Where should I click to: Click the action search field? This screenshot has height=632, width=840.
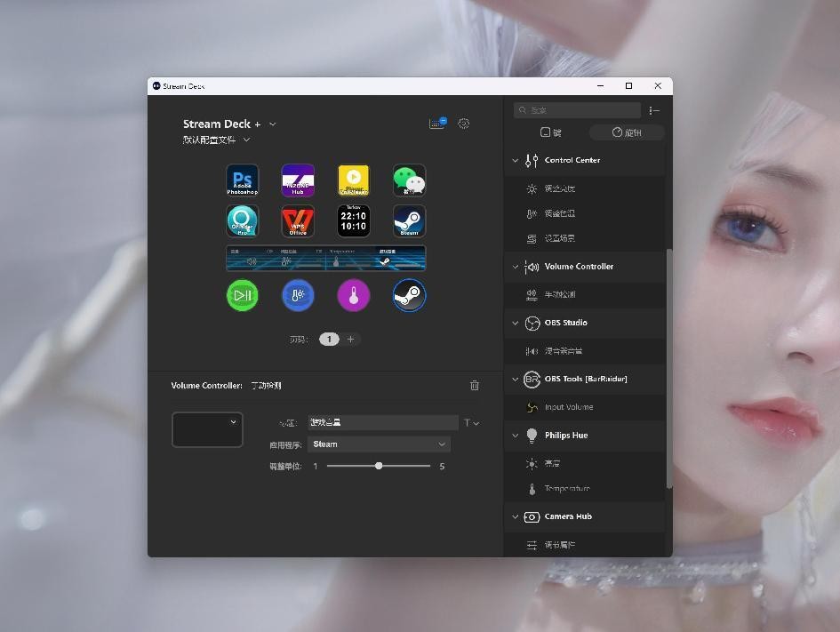578,110
